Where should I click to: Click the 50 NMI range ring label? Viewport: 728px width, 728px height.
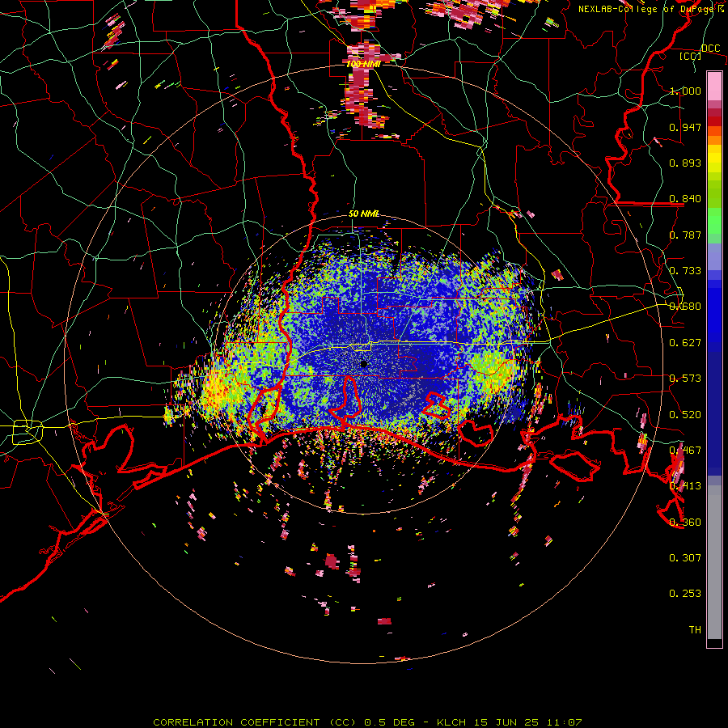tap(364, 214)
